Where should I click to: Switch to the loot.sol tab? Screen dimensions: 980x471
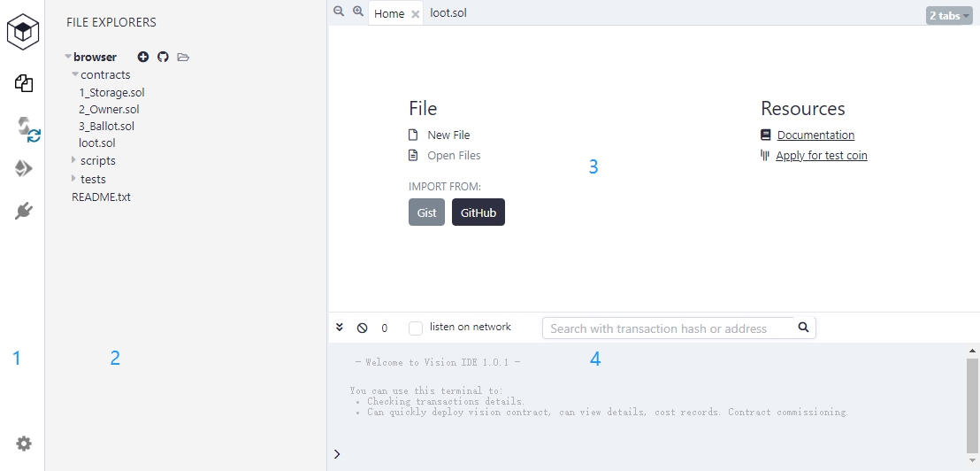[448, 13]
